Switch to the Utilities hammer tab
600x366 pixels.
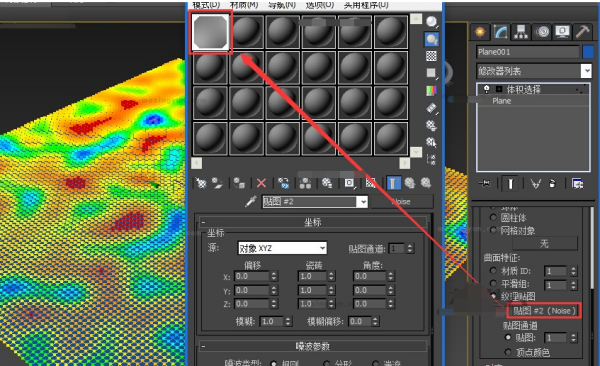[582, 32]
